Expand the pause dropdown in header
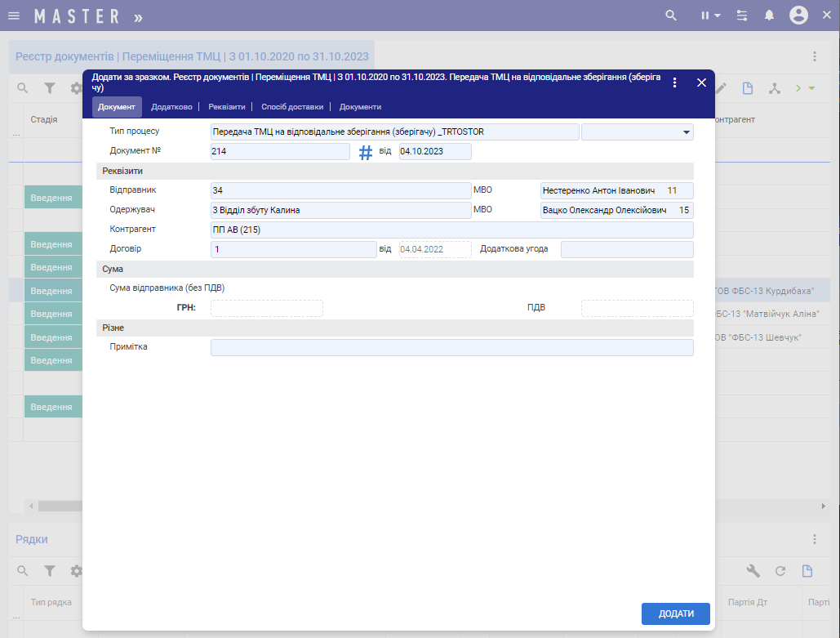Screen dimensions: 840x638 click(710, 16)
